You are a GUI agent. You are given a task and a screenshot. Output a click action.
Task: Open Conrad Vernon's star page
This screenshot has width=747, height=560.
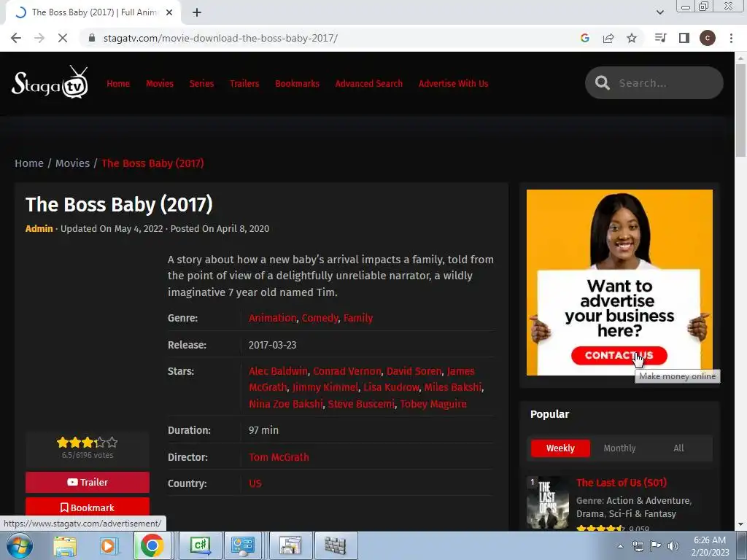pyautogui.click(x=347, y=371)
